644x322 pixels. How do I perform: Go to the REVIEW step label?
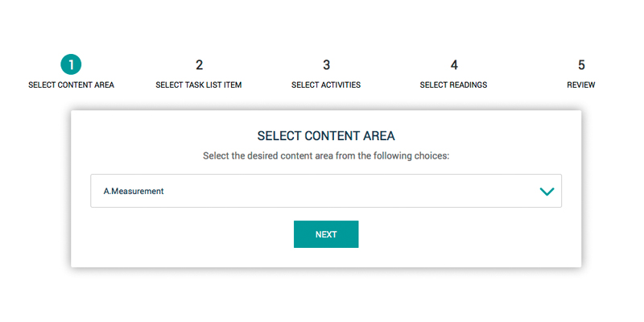pos(581,85)
